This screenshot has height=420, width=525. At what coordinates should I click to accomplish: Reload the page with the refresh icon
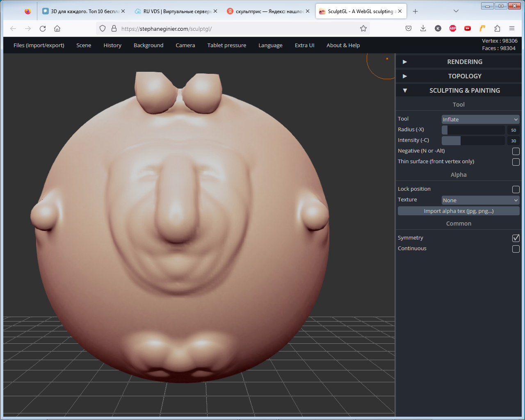43,28
